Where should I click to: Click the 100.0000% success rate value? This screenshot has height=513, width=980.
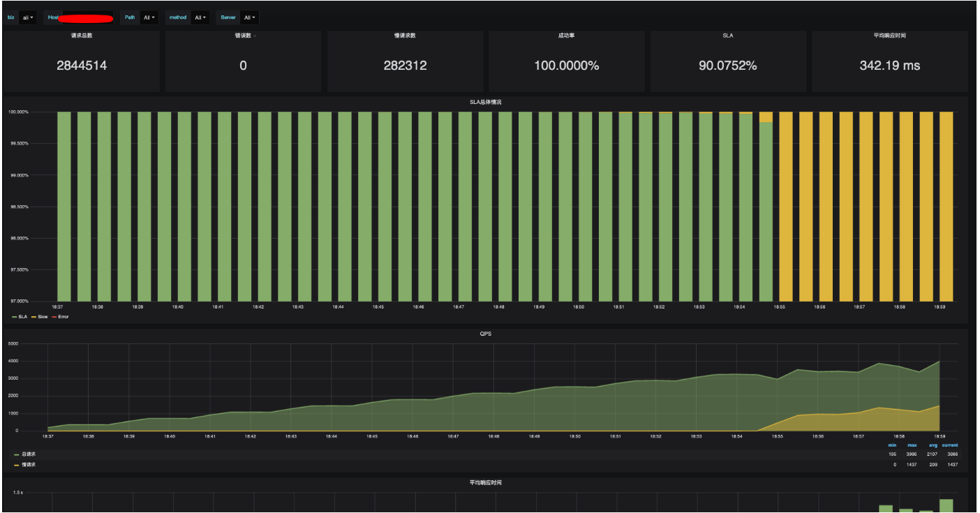coord(566,66)
